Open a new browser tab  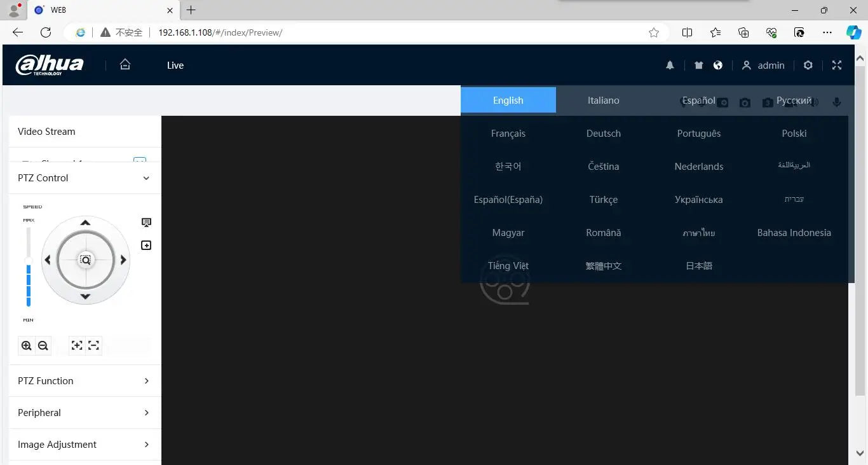(191, 10)
